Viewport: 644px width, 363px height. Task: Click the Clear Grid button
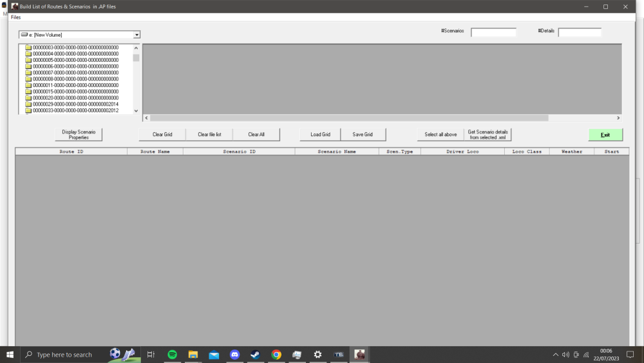click(x=162, y=134)
